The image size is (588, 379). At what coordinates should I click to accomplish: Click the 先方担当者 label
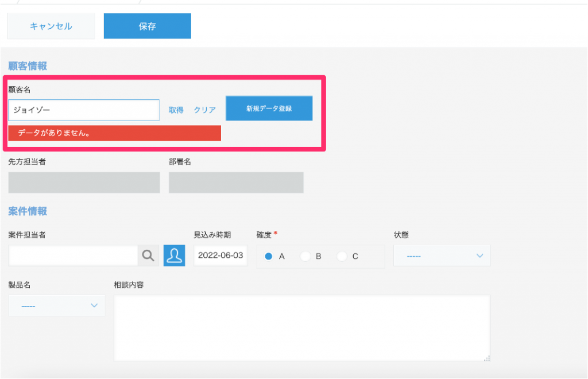(27, 161)
